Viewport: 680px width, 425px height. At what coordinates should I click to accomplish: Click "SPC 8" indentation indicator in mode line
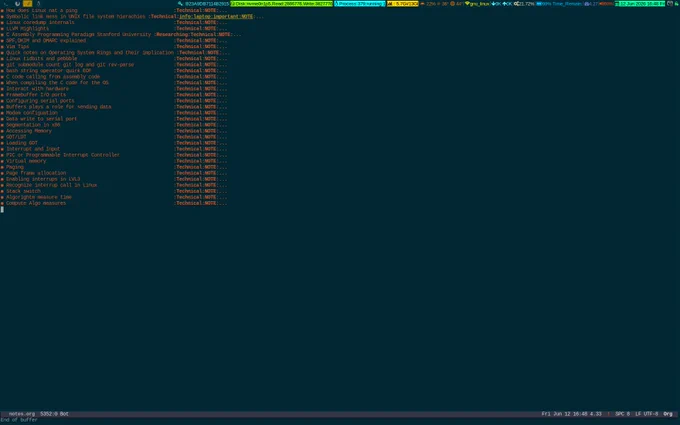(x=622, y=414)
